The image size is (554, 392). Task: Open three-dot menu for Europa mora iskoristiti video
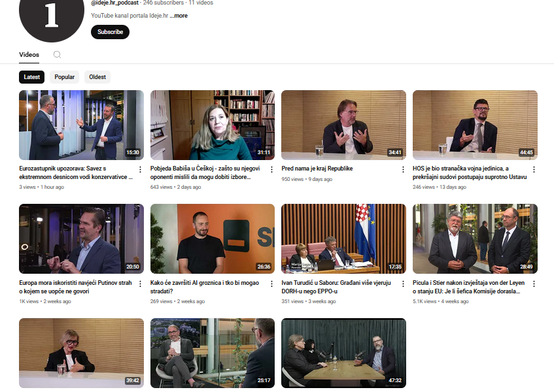click(x=140, y=284)
